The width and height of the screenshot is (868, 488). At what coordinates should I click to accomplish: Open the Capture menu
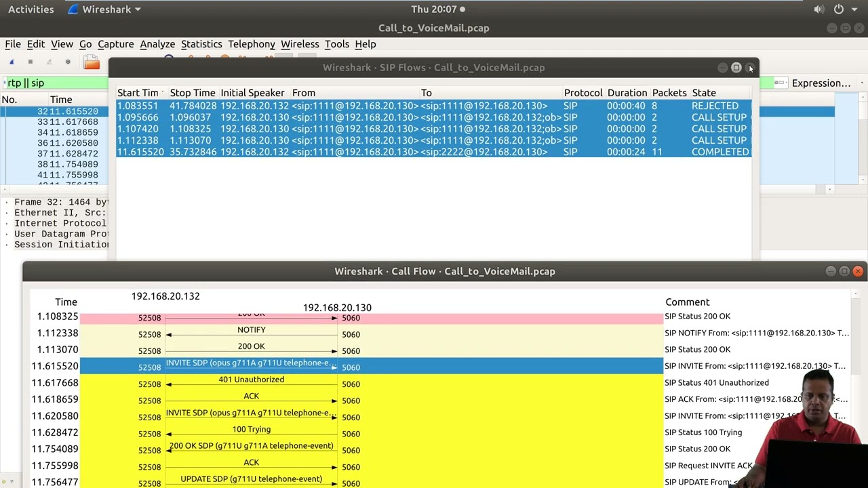coord(116,44)
